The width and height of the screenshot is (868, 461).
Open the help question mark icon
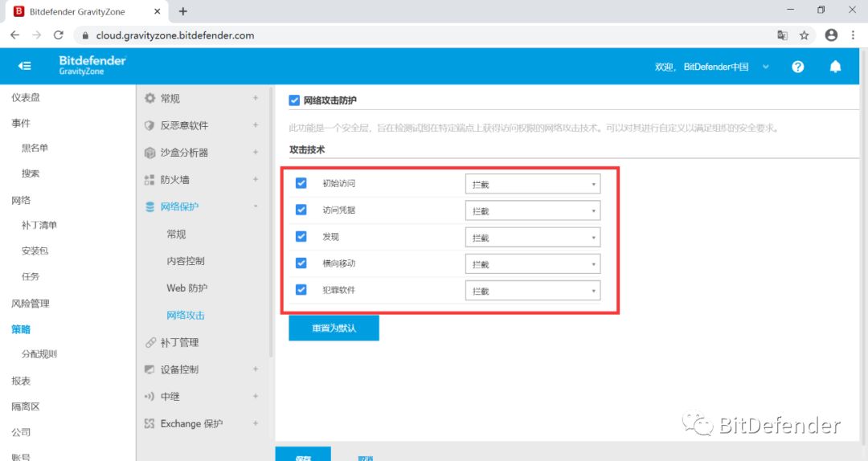coord(798,67)
